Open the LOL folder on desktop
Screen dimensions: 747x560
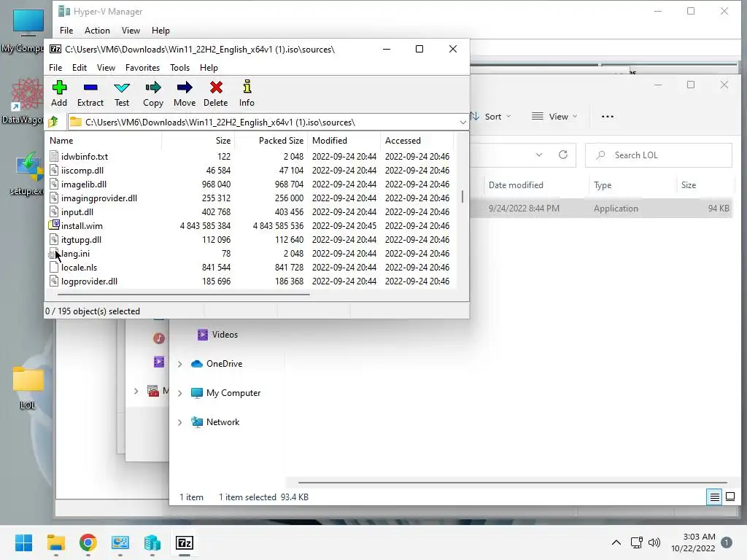tap(28, 388)
